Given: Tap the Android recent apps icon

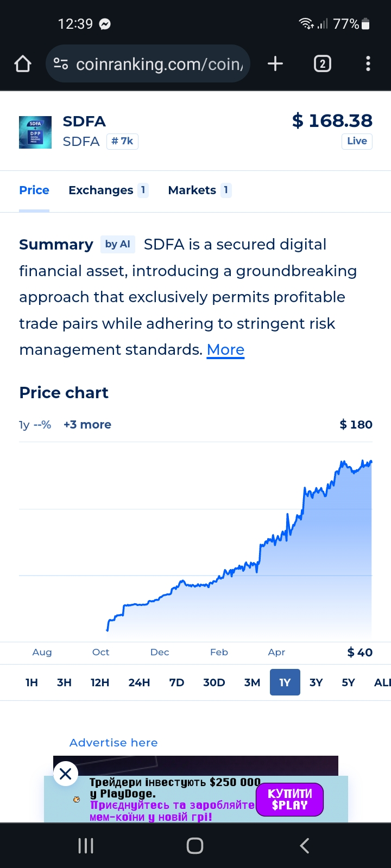Looking at the screenshot, I should (86, 845).
